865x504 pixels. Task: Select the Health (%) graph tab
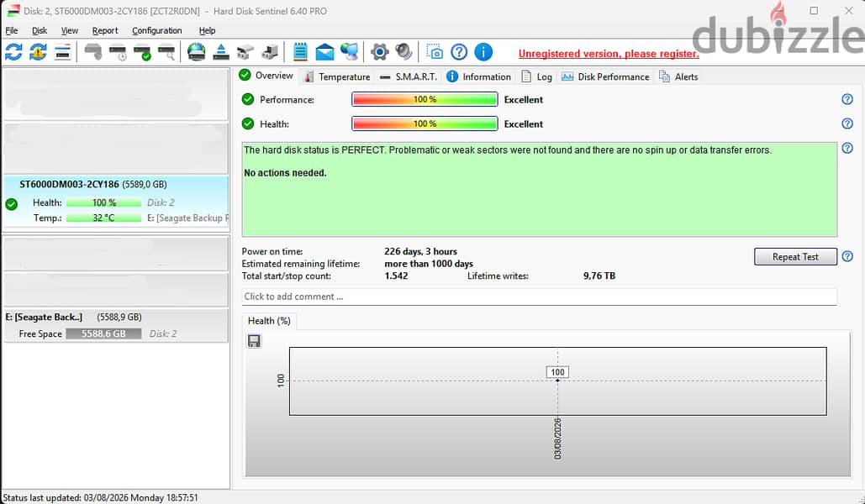pos(269,321)
